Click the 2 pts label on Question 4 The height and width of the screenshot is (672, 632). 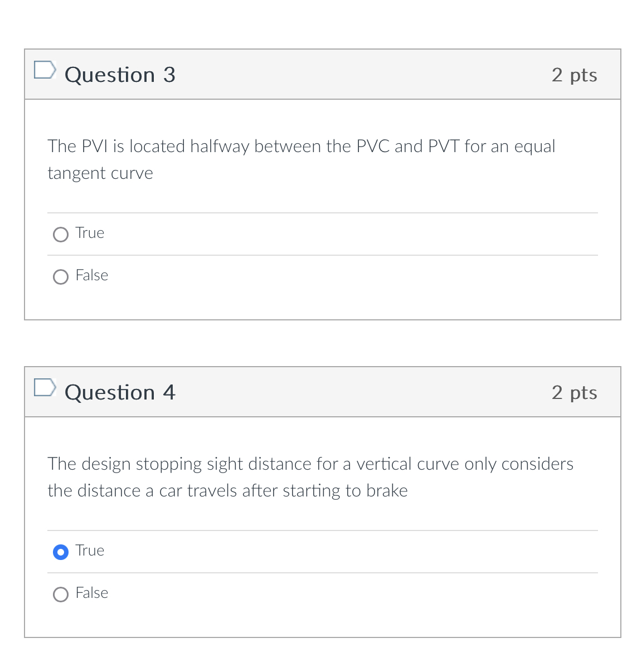pos(574,392)
